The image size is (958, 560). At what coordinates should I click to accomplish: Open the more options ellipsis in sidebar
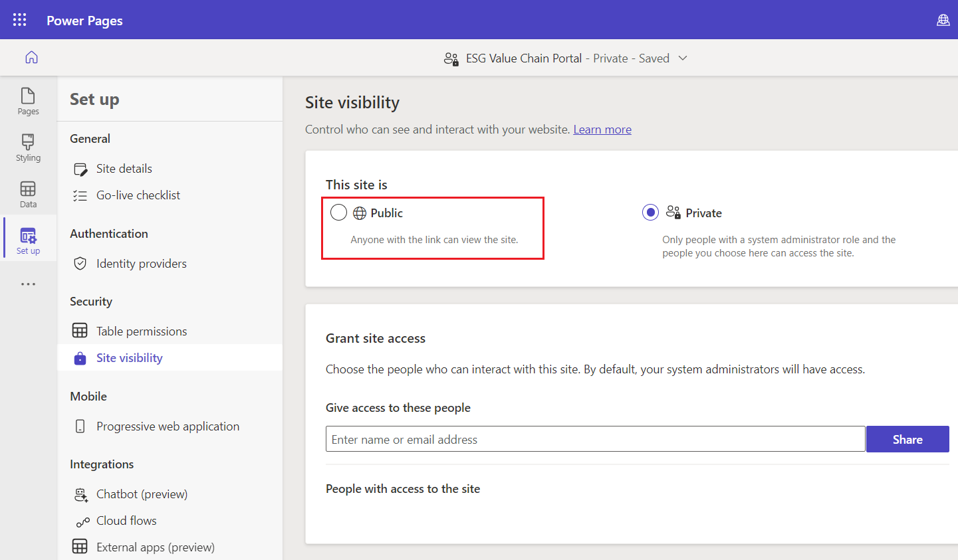[x=28, y=284]
